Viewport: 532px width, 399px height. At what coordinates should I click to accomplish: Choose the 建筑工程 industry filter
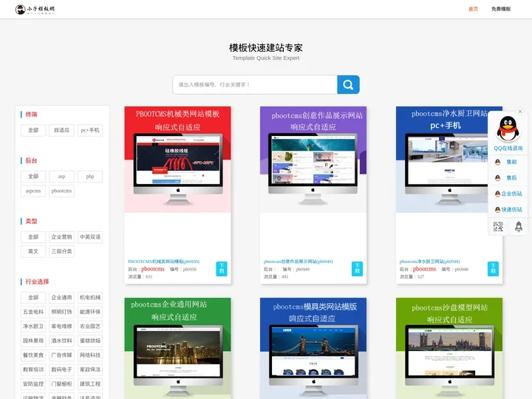90,384
